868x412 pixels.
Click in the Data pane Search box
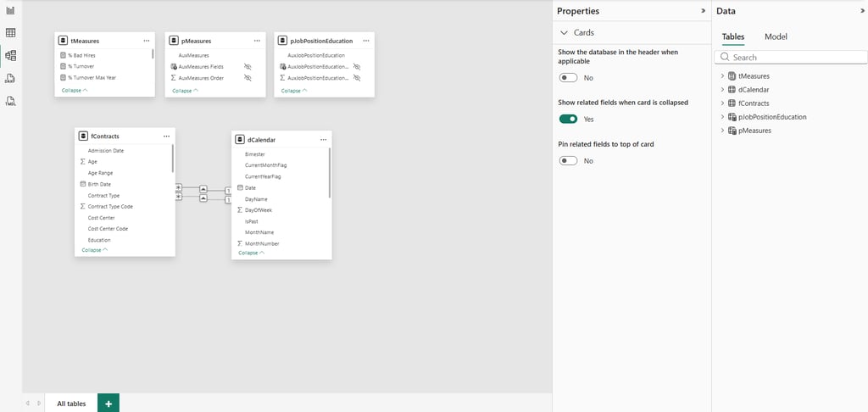click(x=791, y=57)
